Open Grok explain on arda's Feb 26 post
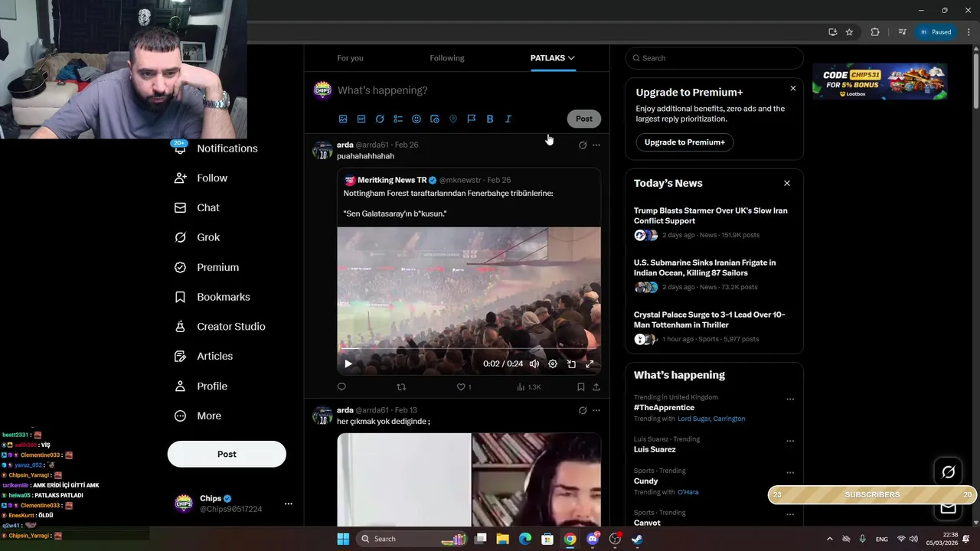Viewport: 980px width, 551px height. point(583,145)
